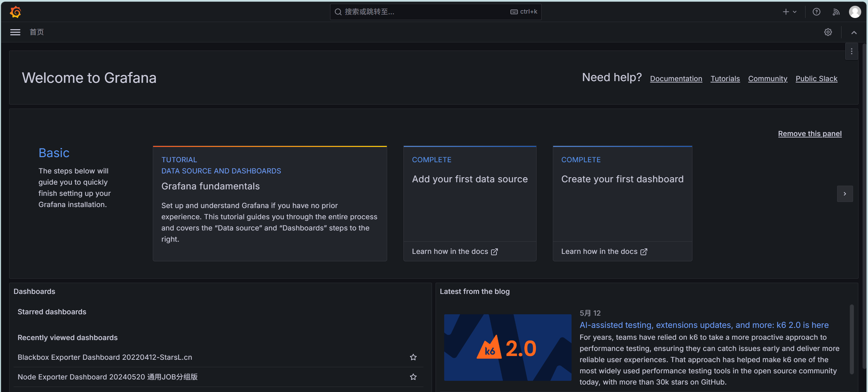Screen dimensions: 868x392
Task: Open the Public Slack link
Action: coord(816,79)
